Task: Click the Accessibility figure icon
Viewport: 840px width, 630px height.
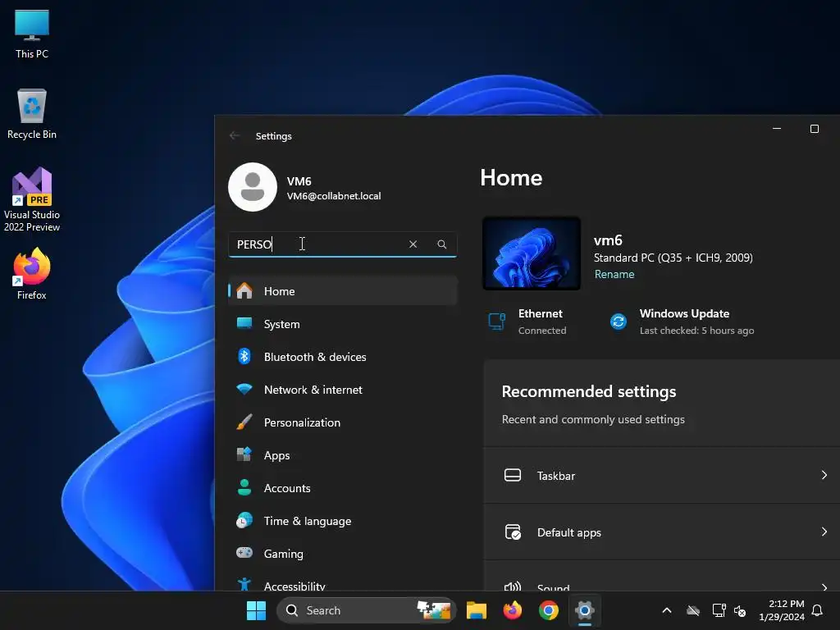Action: (x=244, y=584)
